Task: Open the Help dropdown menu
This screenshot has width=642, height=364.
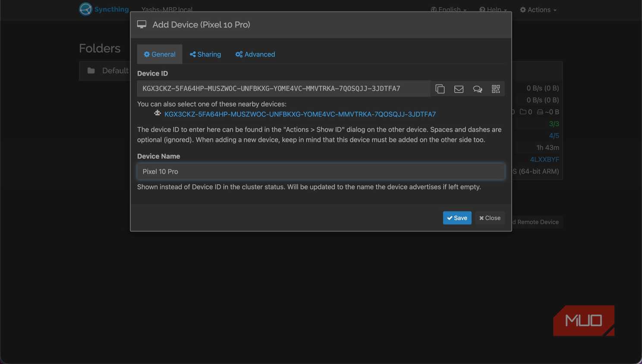Action: [x=493, y=9]
